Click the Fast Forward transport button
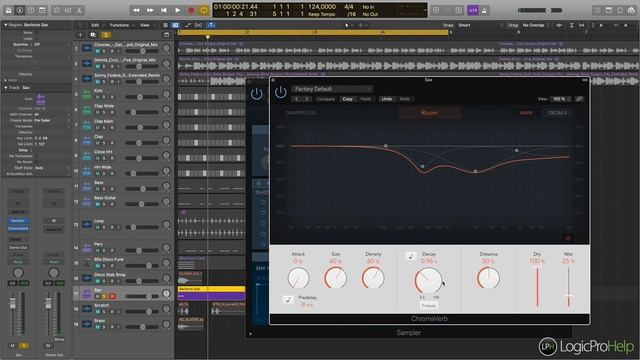The height and width of the screenshot is (360, 640). coord(150,10)
